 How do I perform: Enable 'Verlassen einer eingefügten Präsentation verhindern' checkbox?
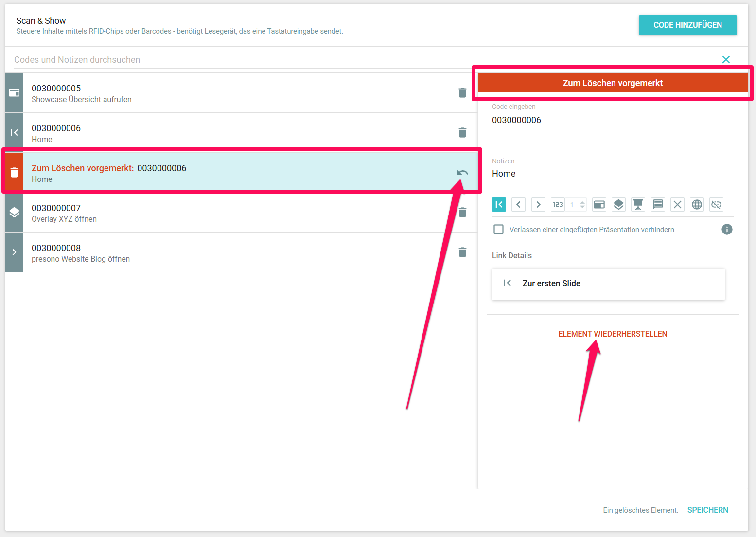coord(498,230)
